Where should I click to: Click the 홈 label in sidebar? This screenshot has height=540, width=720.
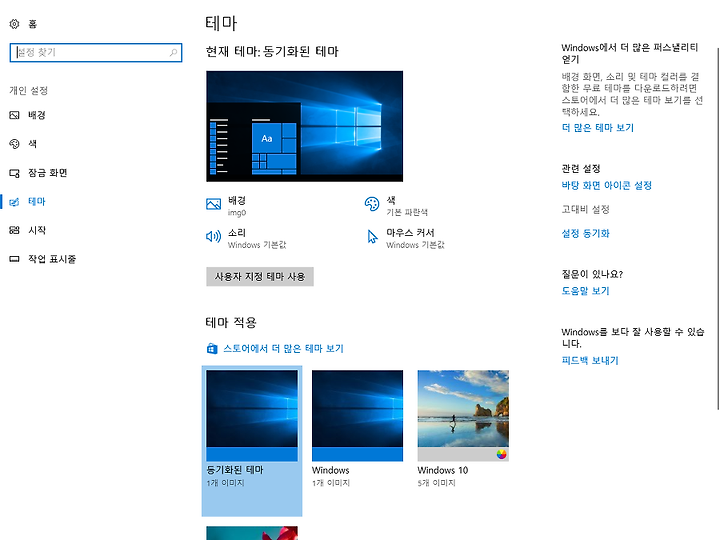click(x=32, y=24)
